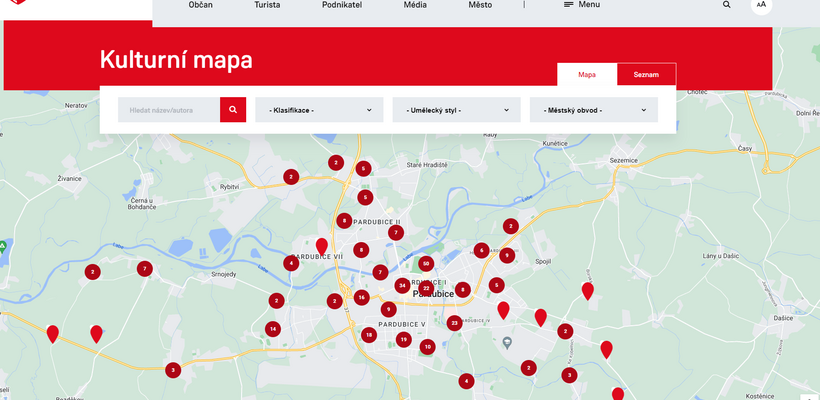Open map cluster marker 6
This screenshot has height=400, width=820.
click(x=482, y=250)
